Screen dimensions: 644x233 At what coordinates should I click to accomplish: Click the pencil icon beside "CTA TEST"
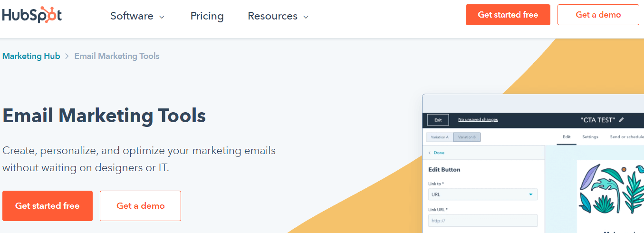click(x=621, y=120)
